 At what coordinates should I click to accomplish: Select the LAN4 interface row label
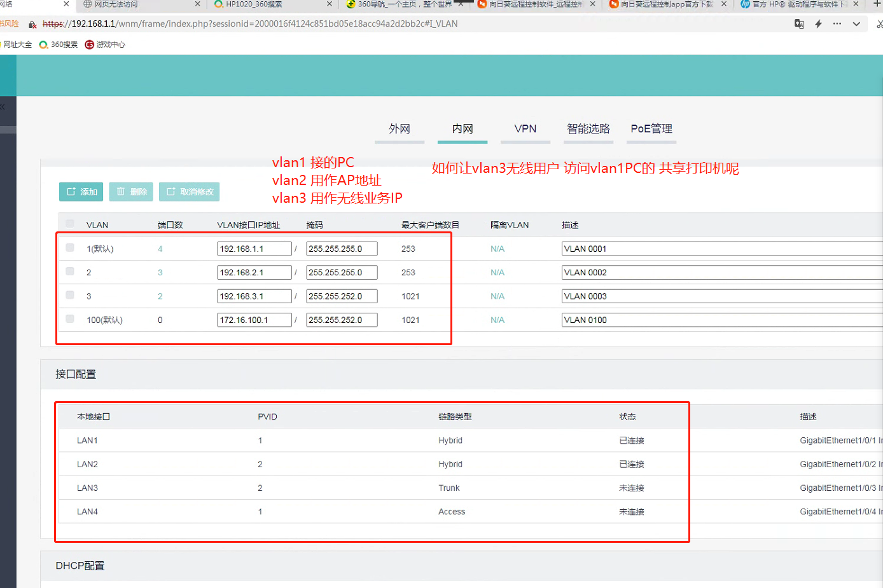(87, 512)
